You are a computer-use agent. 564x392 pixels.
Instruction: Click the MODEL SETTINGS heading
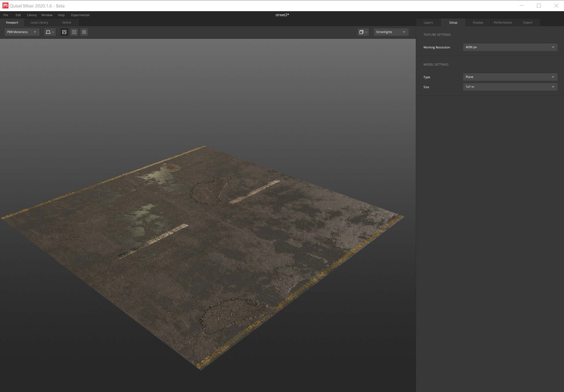436,65
